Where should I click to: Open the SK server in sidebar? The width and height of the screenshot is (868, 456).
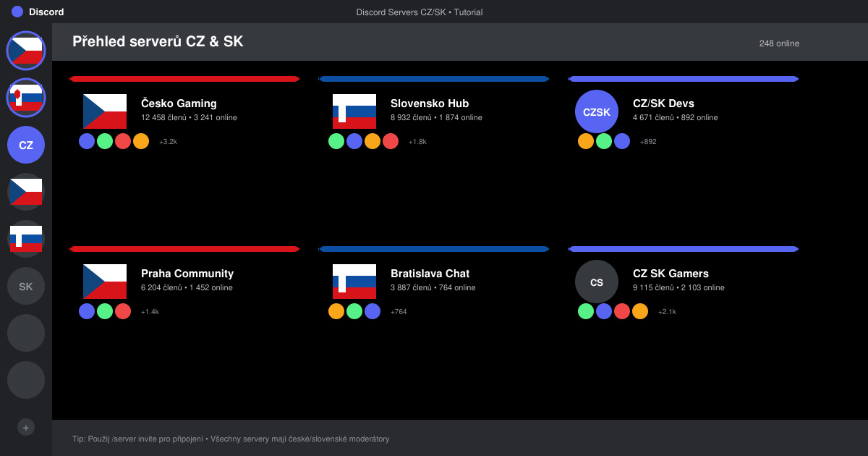coord(26,287)
